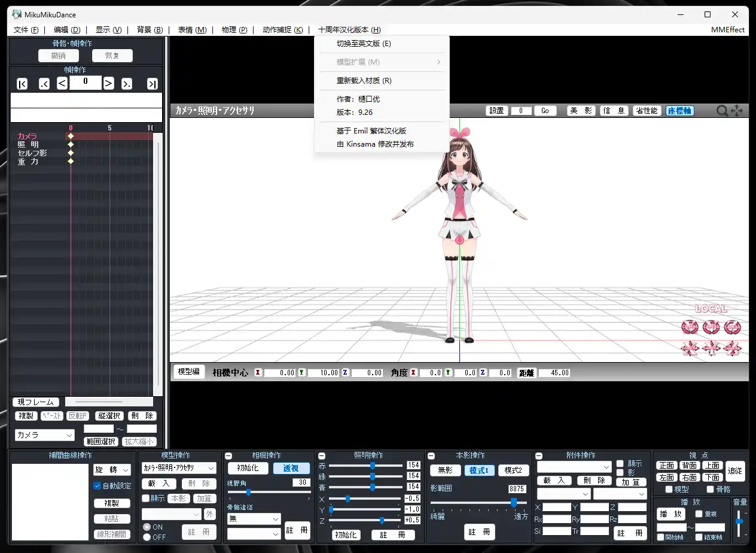Choose 重新载入材质 (R) menu entry
The width and height of the screenshot is (756, 553).
coord(382,81)
